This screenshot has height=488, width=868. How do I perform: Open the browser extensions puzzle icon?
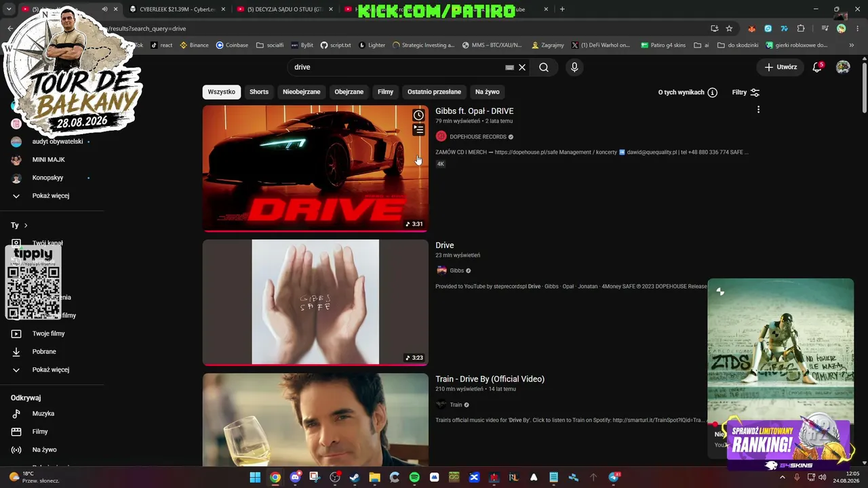[x=801, y=28]
